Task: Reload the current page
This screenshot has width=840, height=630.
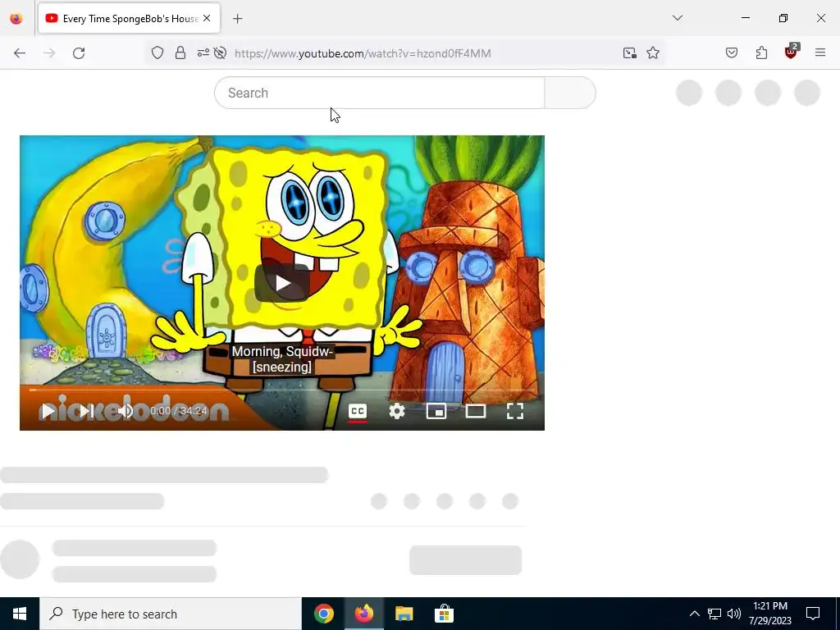Action: pos(79,53)
